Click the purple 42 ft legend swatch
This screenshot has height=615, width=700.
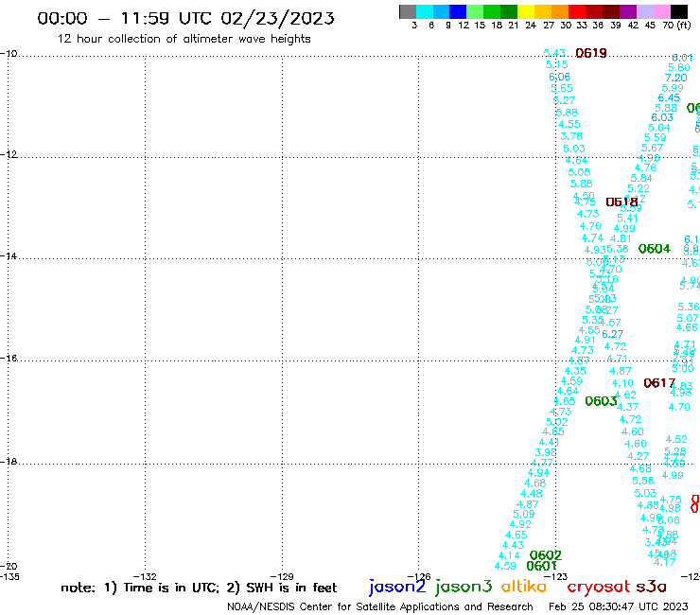(x=628, y=11)
